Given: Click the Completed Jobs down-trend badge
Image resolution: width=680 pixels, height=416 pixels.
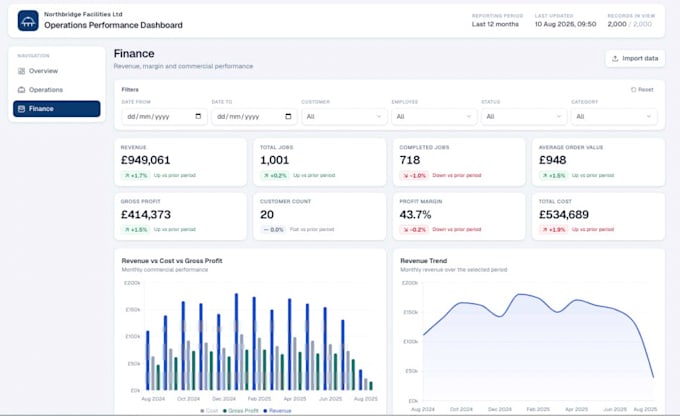Looking at the screenshot, I should (414, 175).
